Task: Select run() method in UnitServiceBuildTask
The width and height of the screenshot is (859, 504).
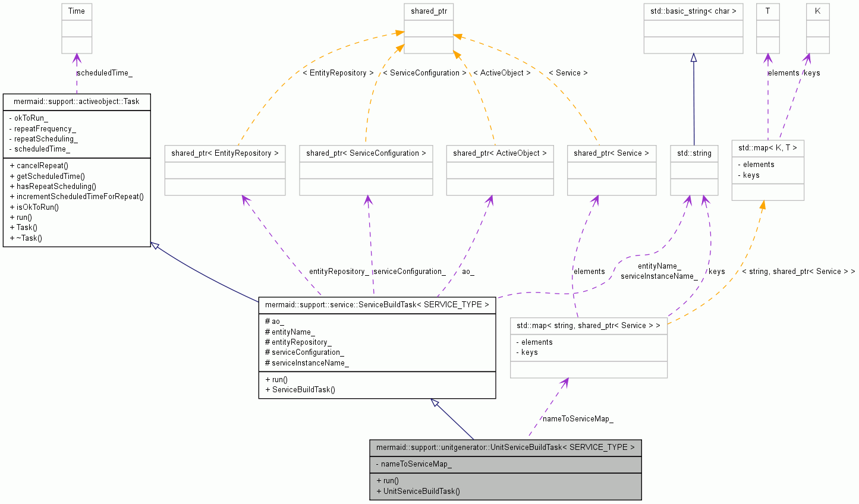Action: tap(388, 480)
